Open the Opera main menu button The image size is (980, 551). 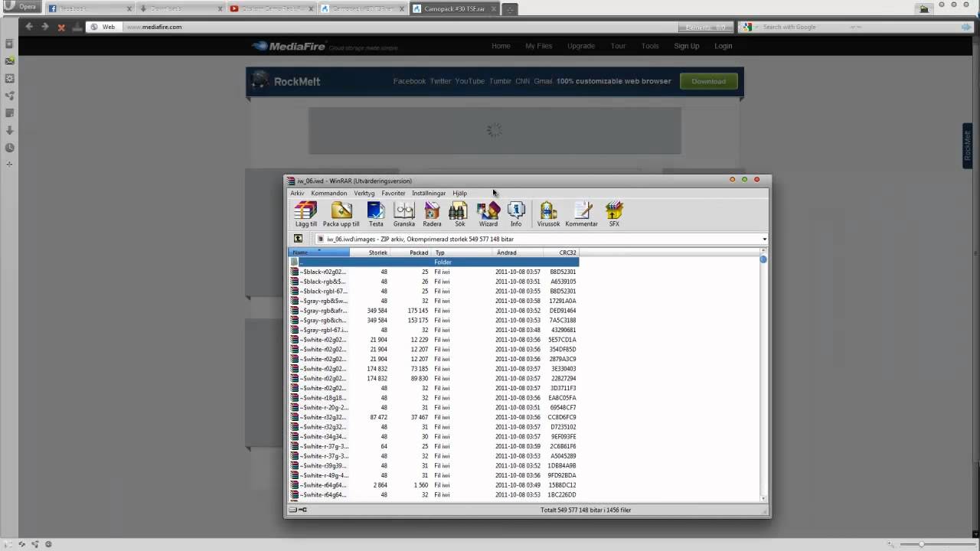[21, 7]
